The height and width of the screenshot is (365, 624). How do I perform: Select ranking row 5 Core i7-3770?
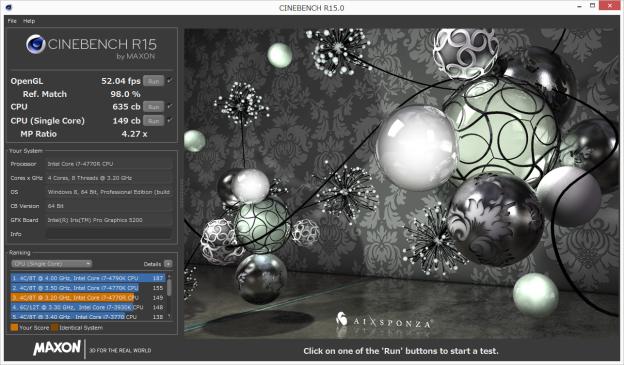click(88, 316)
